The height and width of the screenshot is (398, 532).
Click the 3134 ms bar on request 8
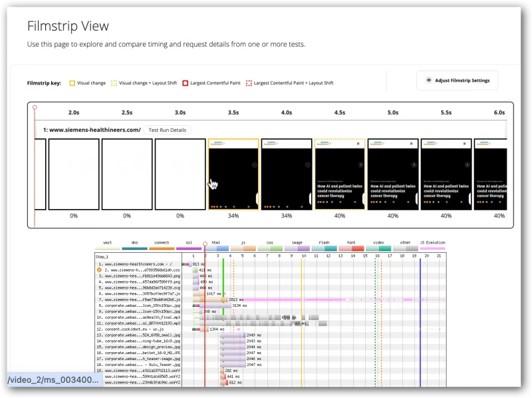pos(213,305)
